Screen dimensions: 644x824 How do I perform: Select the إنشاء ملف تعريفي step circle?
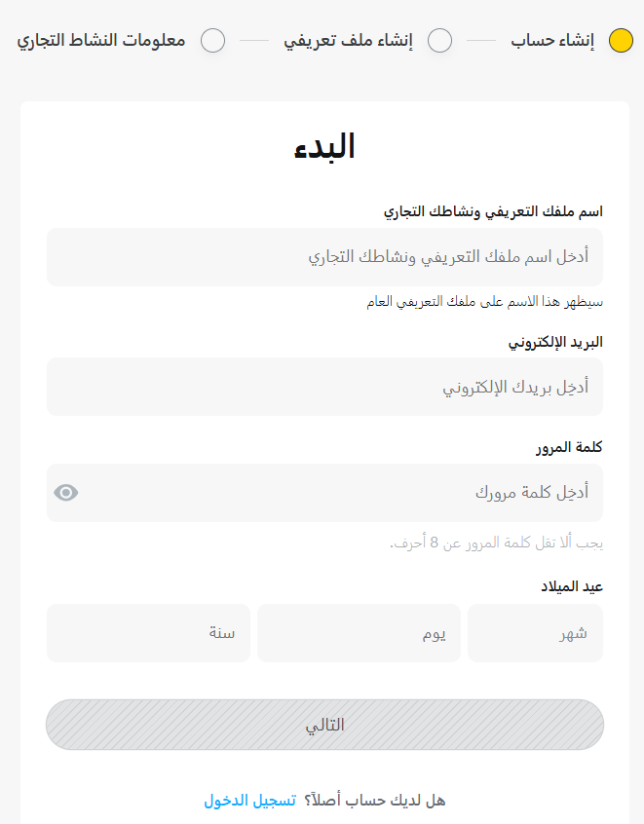(x=439, y=41)
